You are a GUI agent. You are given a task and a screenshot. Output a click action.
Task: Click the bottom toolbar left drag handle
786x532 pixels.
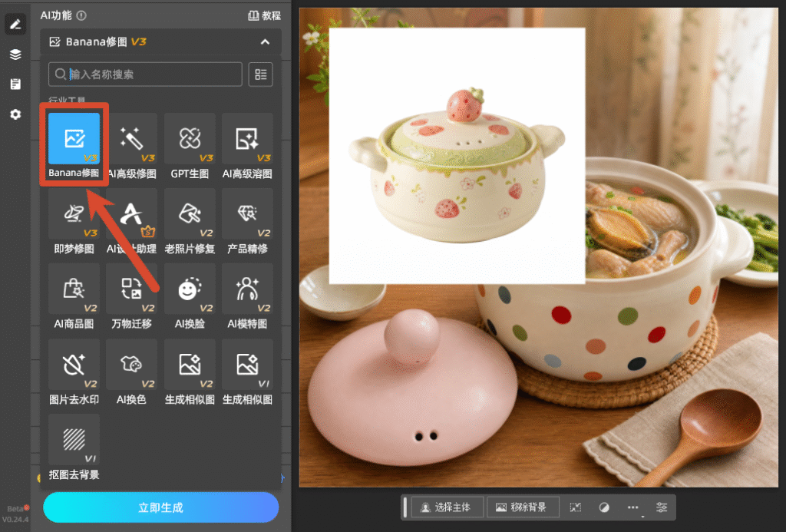click(x=405, y=507)
